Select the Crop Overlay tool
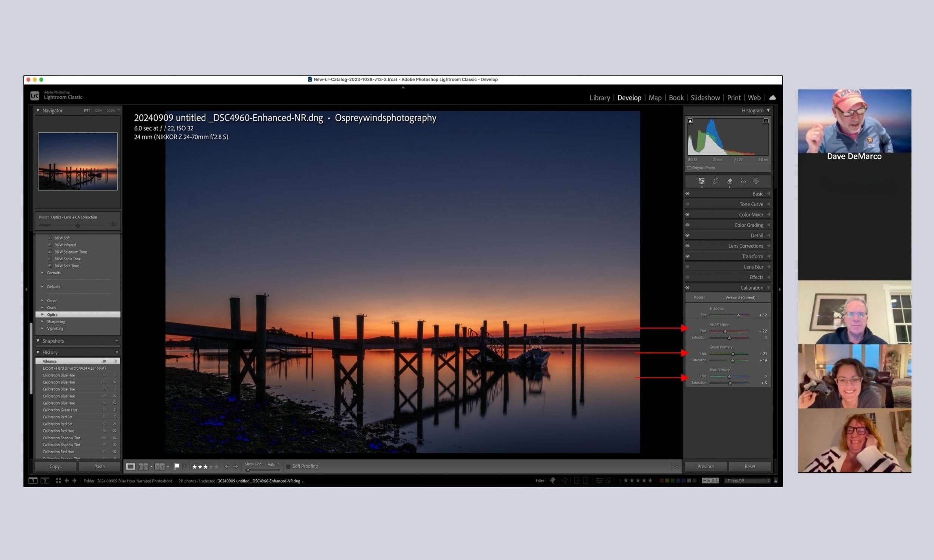The height and width of the screenshot is (560, 934). (x=716, y=181)
